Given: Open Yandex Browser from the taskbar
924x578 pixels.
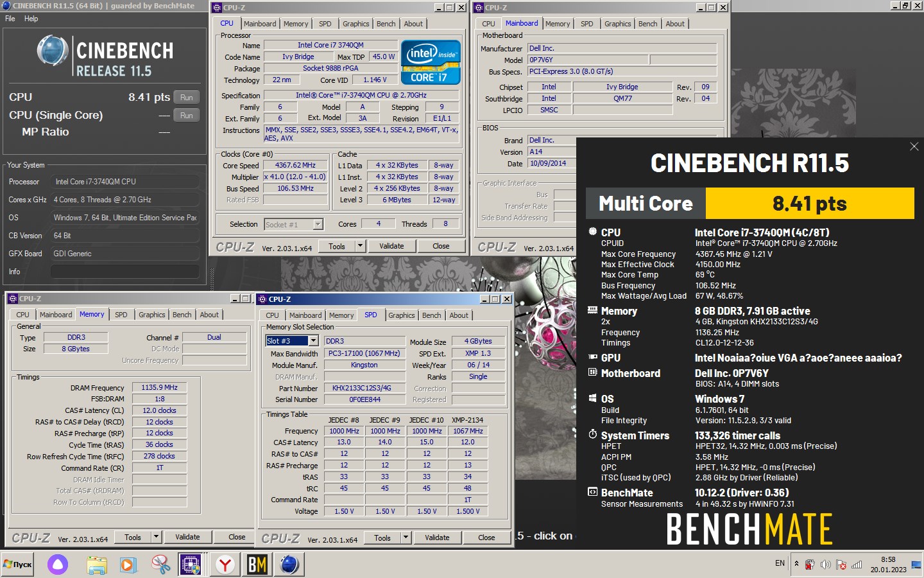Looking at the screenshot, I should 225,565.
